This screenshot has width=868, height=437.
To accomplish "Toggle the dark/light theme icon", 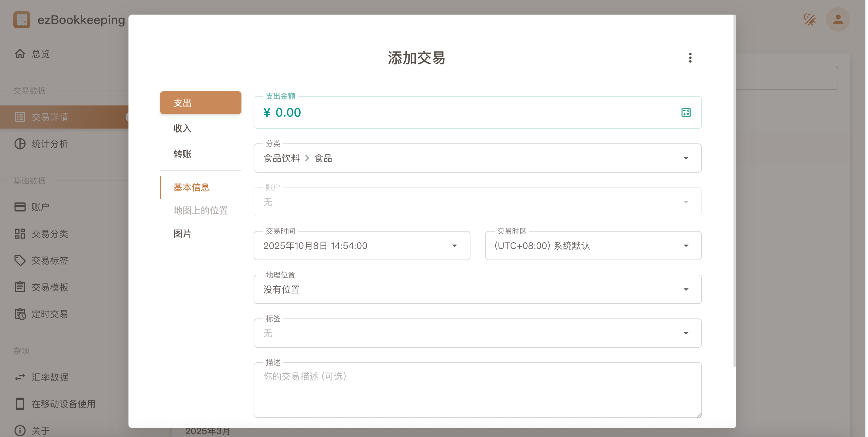I will click(809, 19).
